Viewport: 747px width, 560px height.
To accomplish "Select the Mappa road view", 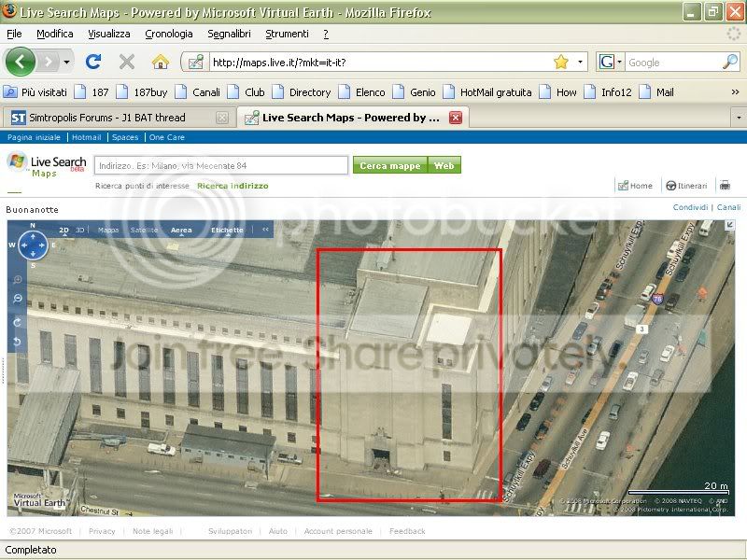I will click(x=108, y=230).
